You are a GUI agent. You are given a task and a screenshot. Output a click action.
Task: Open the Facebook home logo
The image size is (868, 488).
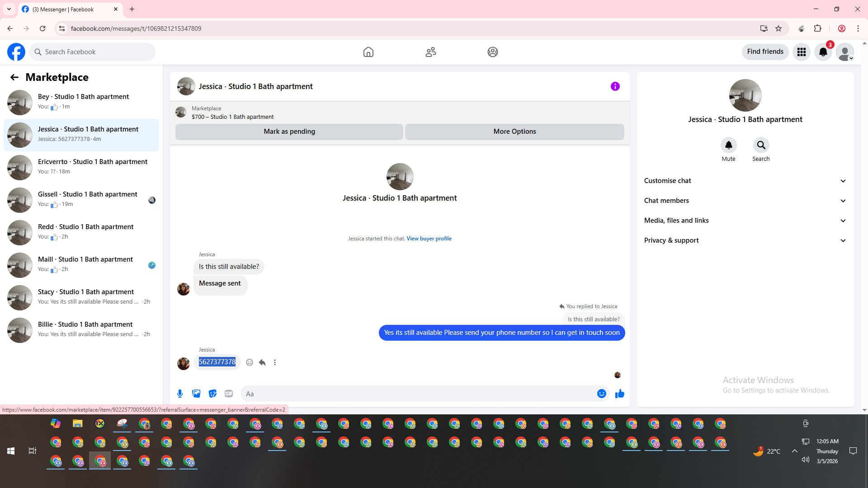coord(16,52)
